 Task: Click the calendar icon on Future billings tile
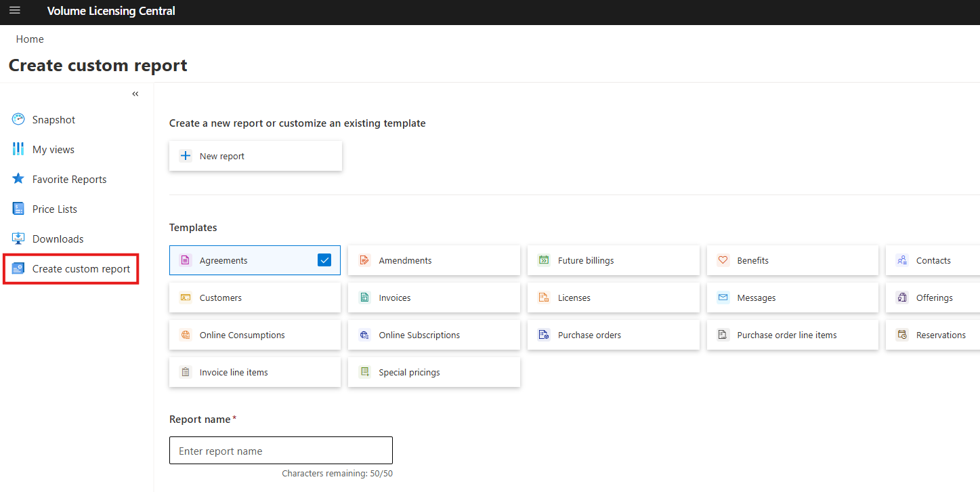pos(544,260)
